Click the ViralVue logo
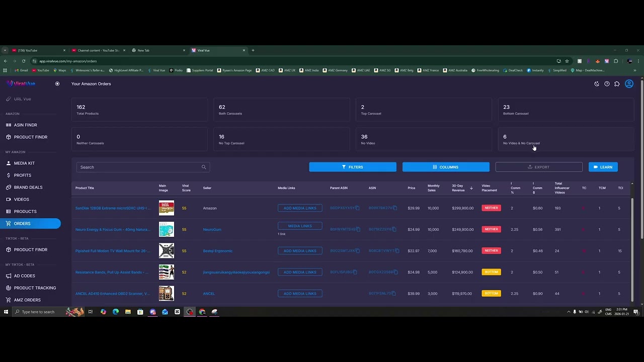Image resolution: width=644 pixels, height=362 pixels. coord(21,83)
